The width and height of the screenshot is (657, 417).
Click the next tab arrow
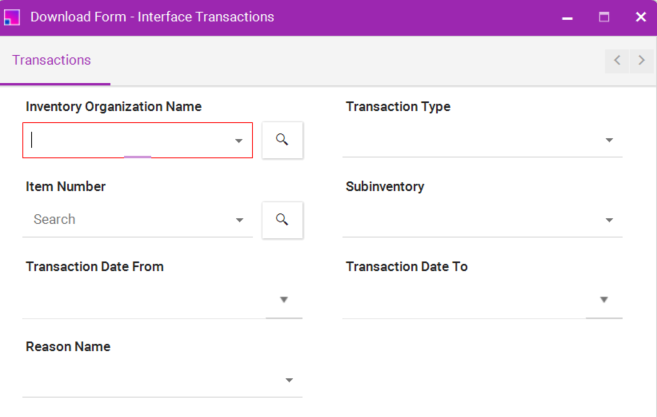pos(641,60)
